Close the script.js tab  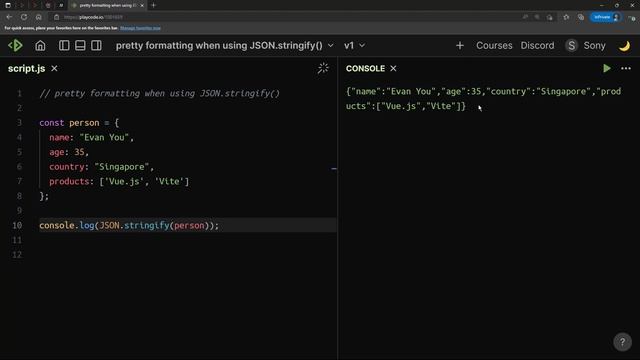pos(54,68)
